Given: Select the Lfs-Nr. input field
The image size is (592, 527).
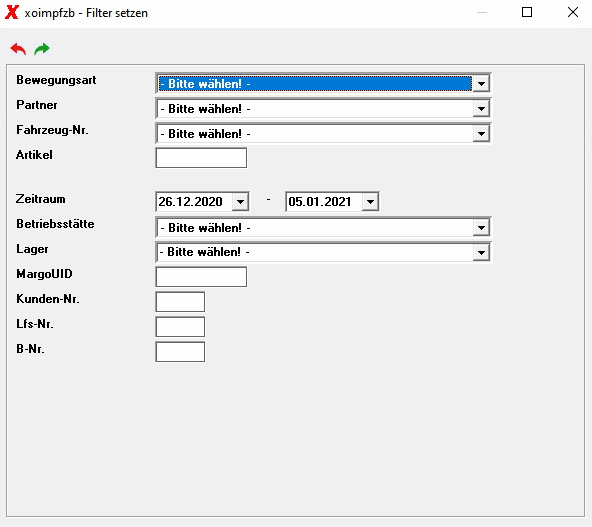Looking at the screenshot, I should pos(180,327).
